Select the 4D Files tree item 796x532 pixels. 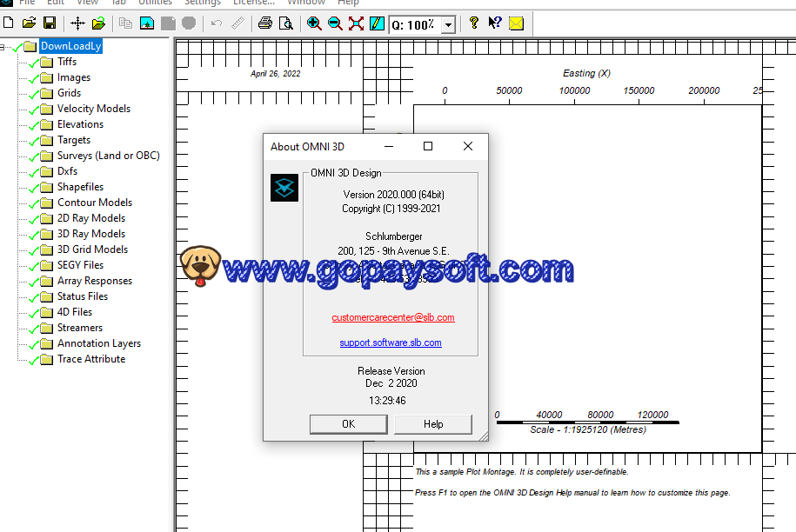click(x=75, y=312)
